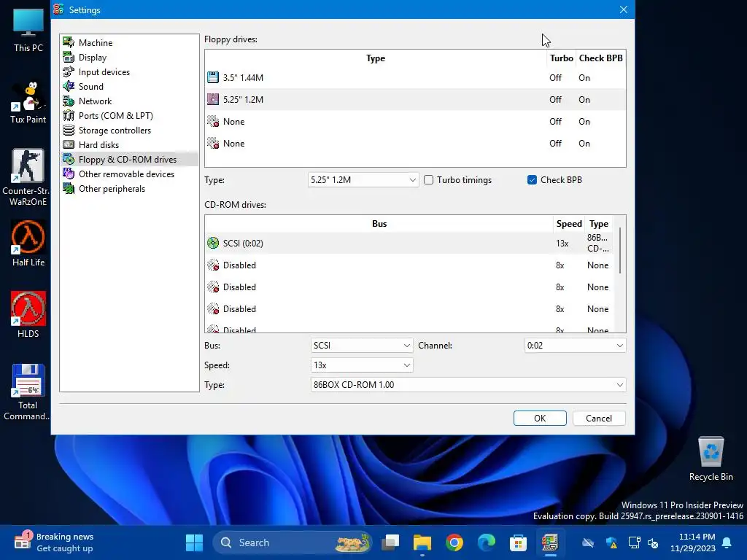Click the Other removable devices icon
747x560 pixels.
coord(69,174)
